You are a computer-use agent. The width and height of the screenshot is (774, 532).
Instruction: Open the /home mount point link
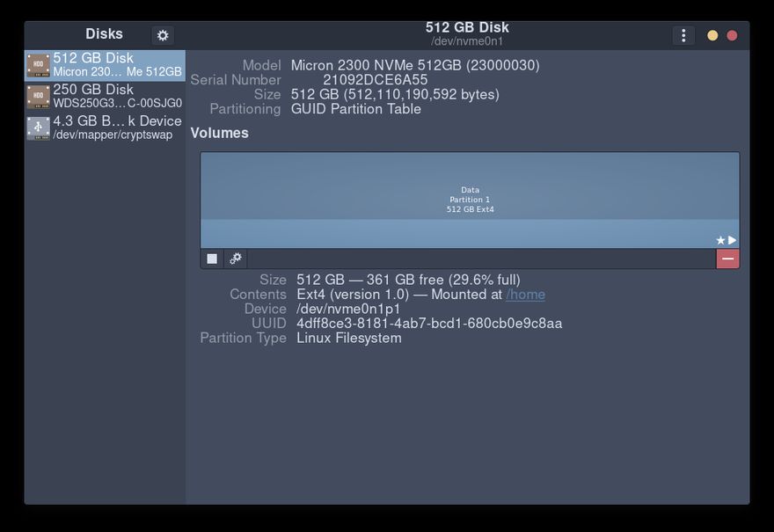[525, 295]
